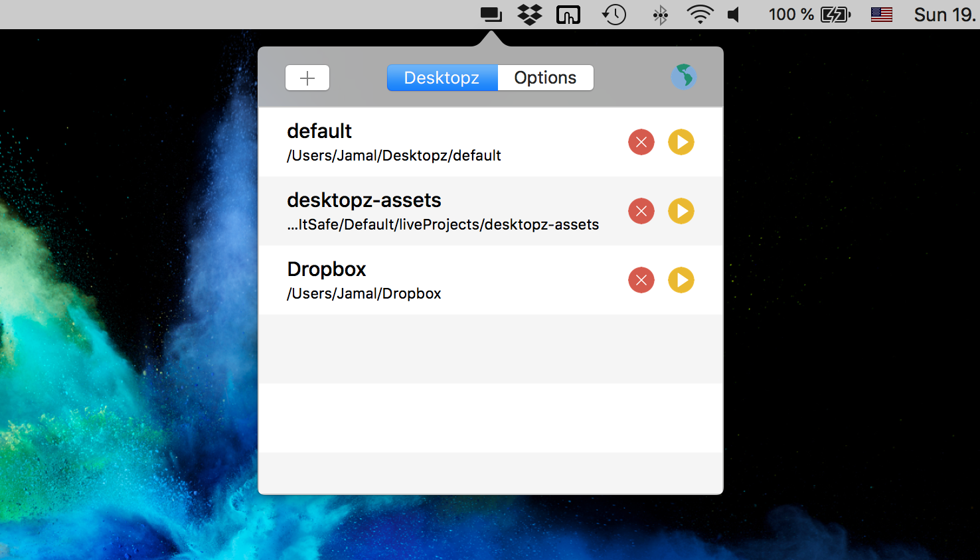
Task: Activate the desktopz-assets desktop with play button
Action: [681, 211]
